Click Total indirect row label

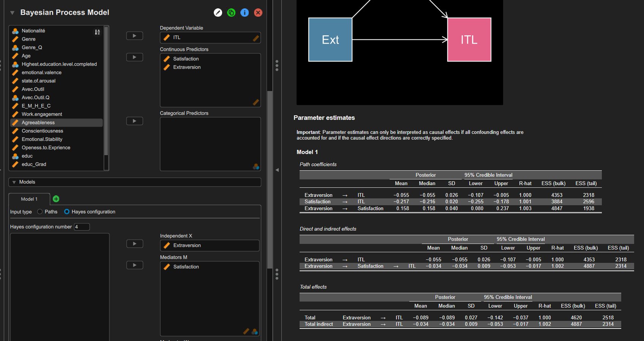[319, 324]
